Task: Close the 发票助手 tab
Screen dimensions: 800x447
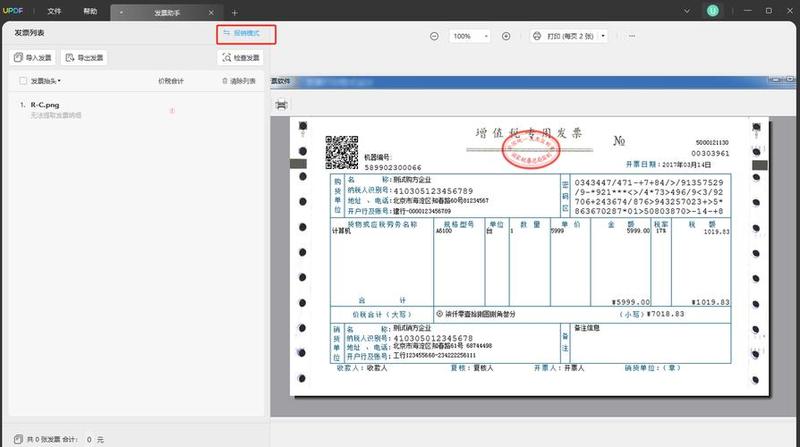Action: (211, 13)
